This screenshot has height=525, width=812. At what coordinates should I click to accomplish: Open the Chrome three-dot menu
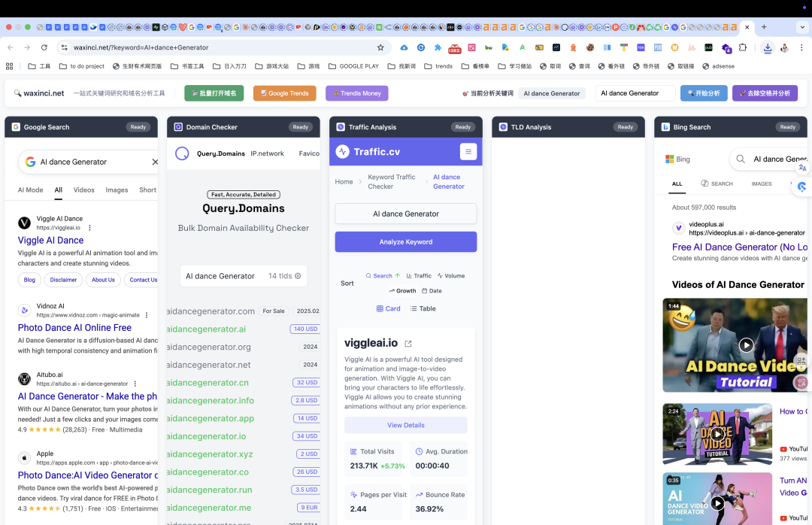[x=801, y=47]
